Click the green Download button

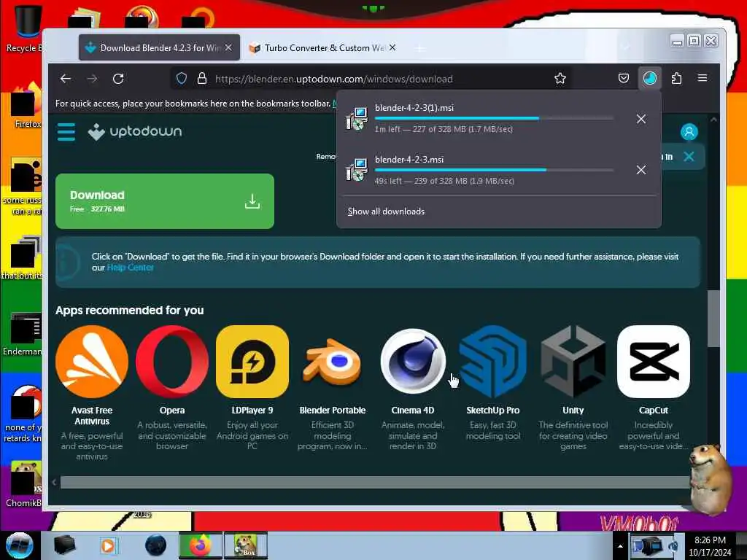tap(165, 201)
